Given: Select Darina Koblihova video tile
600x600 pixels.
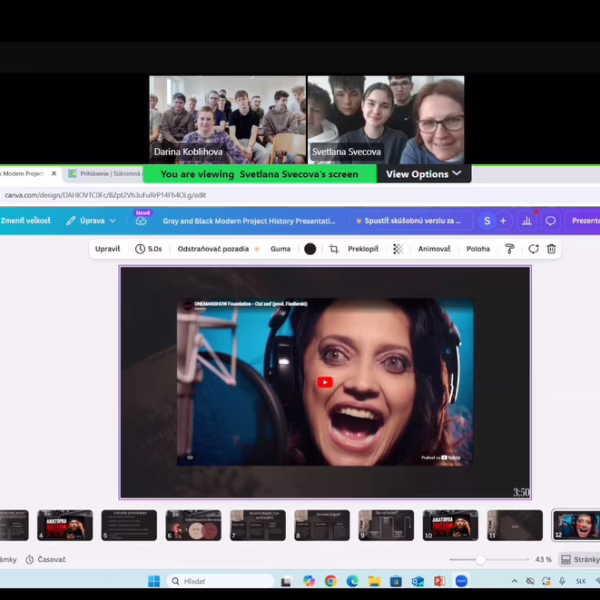Looking at the screenshot, I should (227, 119).
